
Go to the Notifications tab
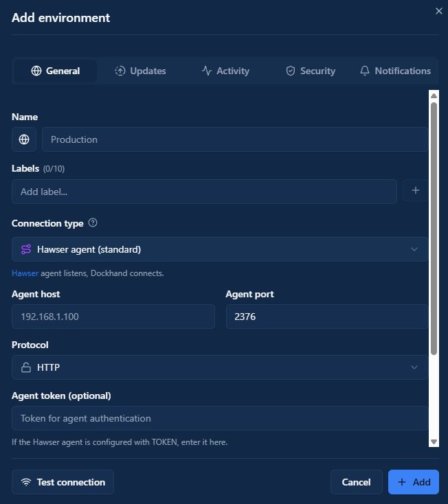coord(395,71)
